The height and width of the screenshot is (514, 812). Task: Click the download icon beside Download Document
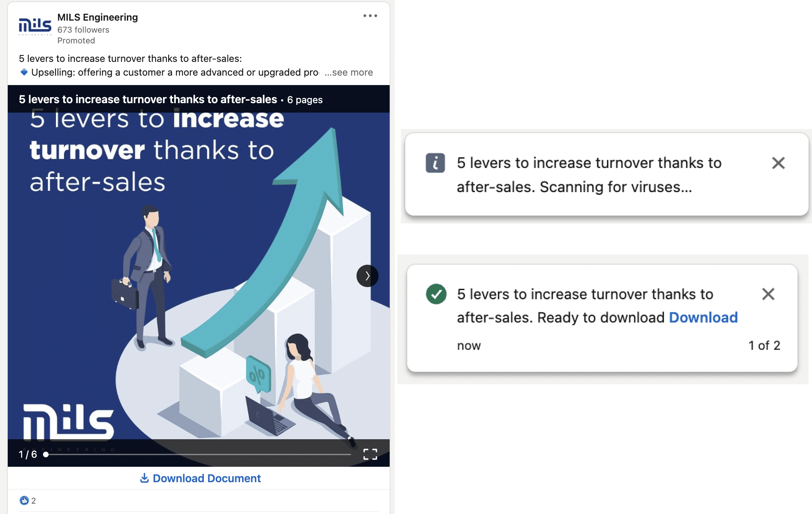(x=144, y=478)
